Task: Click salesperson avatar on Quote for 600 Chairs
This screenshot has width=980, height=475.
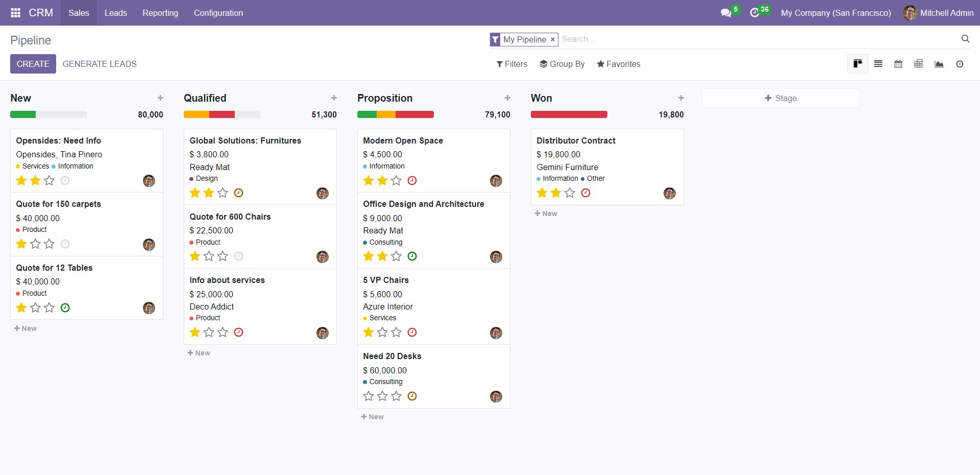Action: [323, 257]
